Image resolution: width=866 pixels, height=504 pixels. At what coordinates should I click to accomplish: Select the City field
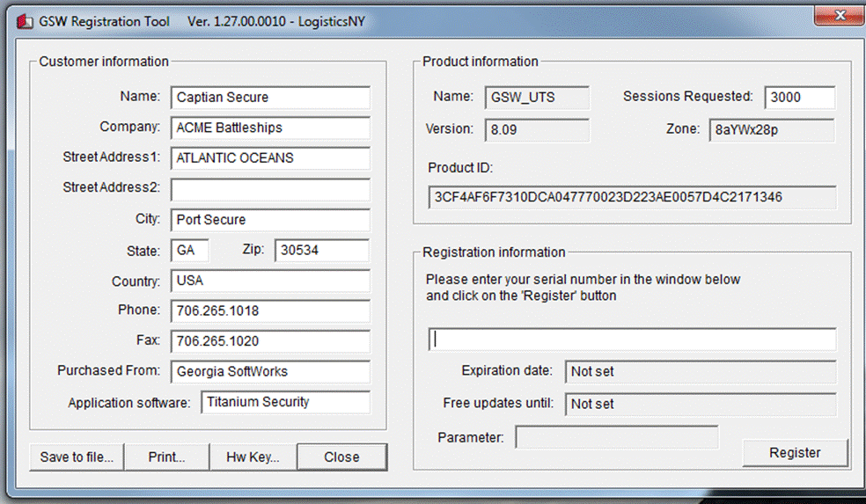(270, 220)
